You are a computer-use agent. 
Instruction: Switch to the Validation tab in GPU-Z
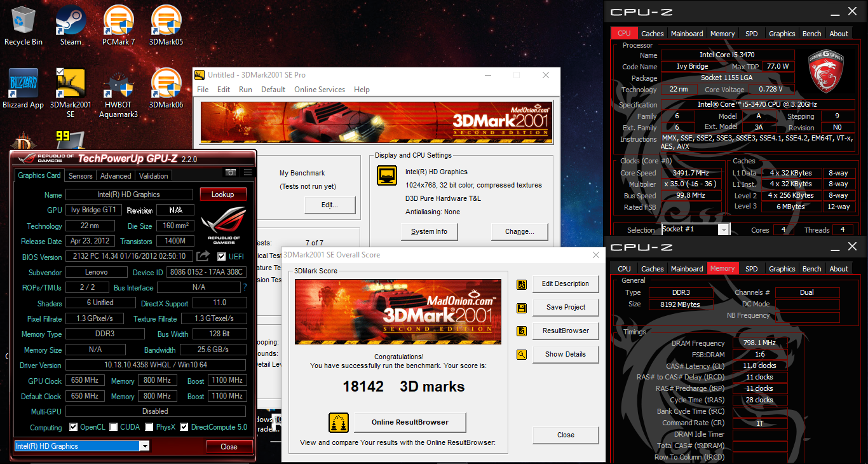click(154, 176)
